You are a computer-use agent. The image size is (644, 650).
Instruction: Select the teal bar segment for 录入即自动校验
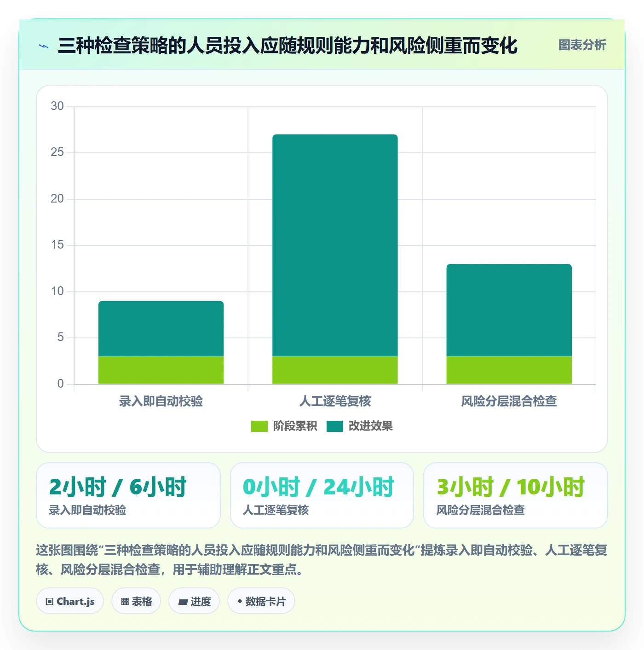161,329
